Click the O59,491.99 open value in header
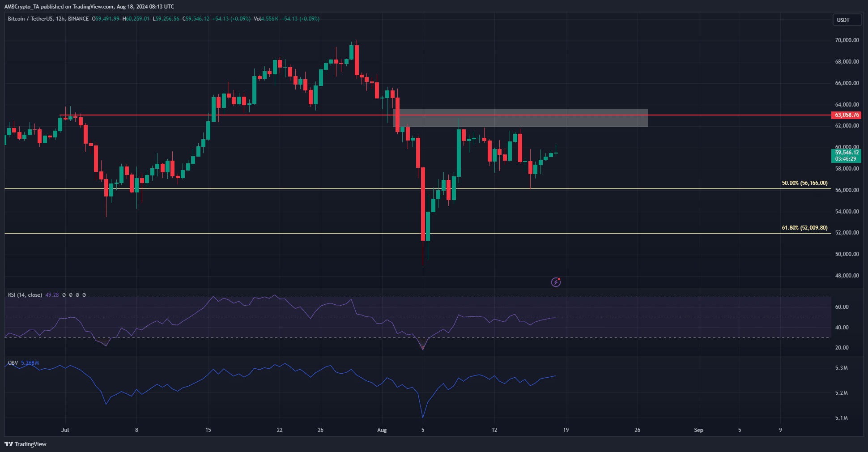868x452 pixels. pos(106,19)
